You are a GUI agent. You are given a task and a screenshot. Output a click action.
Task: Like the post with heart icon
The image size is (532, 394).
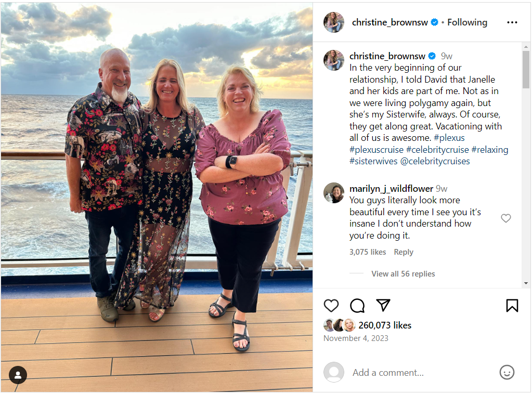(x=331, y=306)
